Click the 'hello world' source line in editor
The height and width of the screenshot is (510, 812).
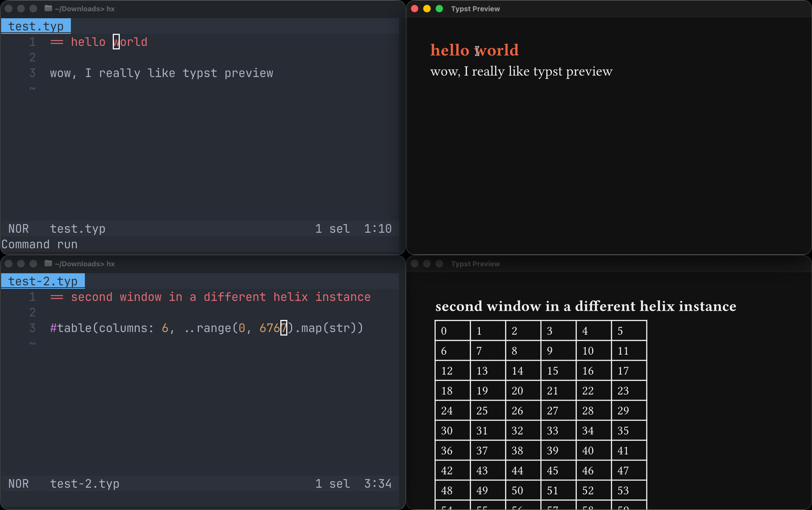click(x=99, y=42)
